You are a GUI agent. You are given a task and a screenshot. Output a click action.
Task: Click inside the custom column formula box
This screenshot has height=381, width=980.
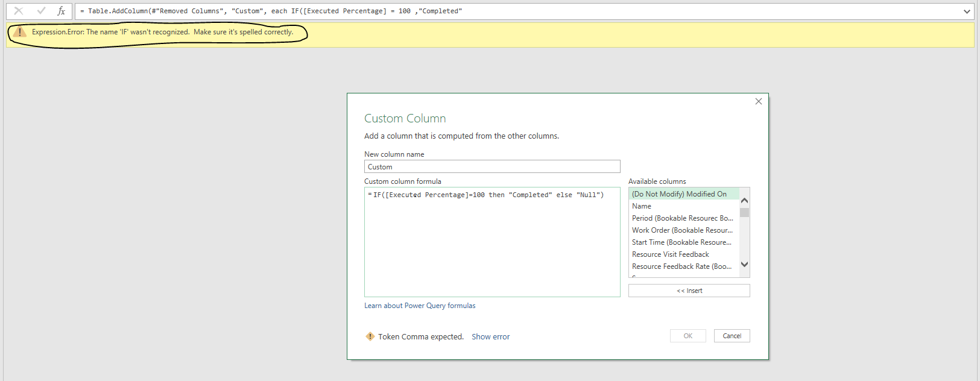click(492, 242)
